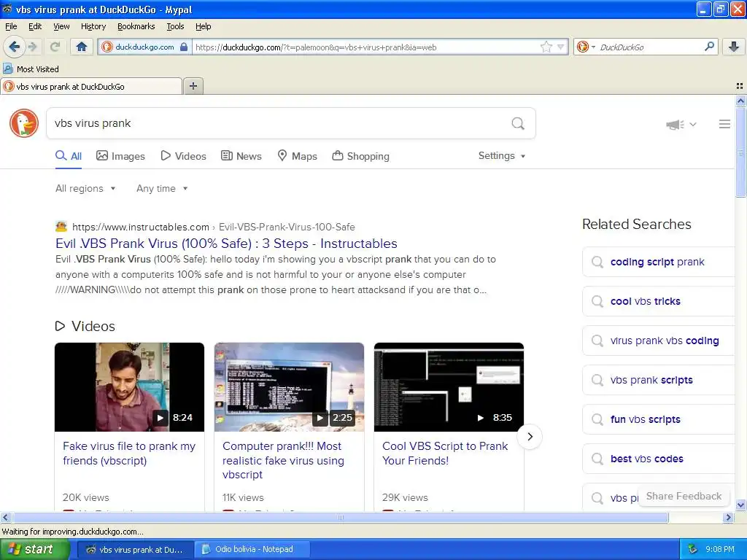Viewport: 747px width, 560px height.
Task: Search related 'best vbs codes'
Action: pos(658,459)
